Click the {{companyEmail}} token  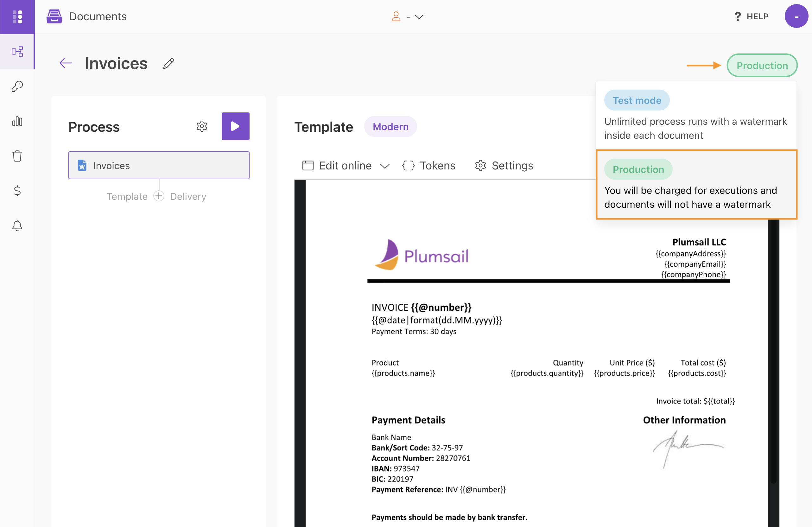pos(695,264)
